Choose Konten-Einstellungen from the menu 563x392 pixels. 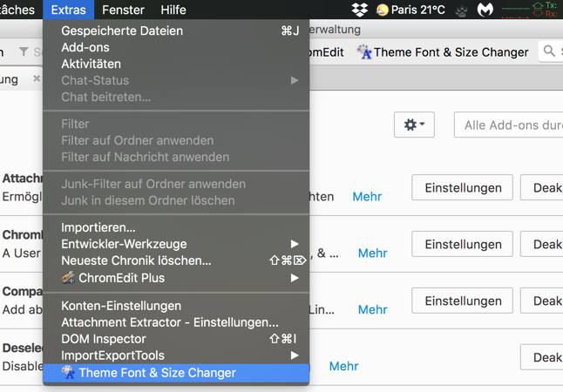tap(121, 306)
